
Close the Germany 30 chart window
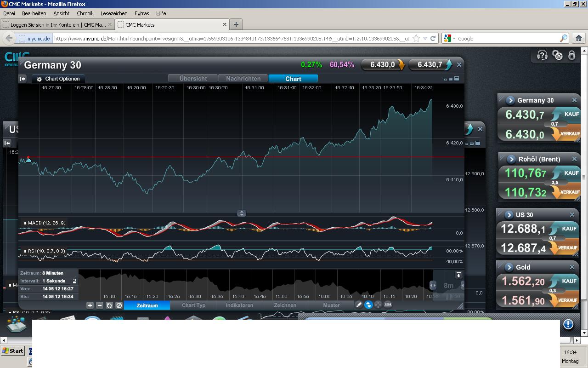coord(459,65)
